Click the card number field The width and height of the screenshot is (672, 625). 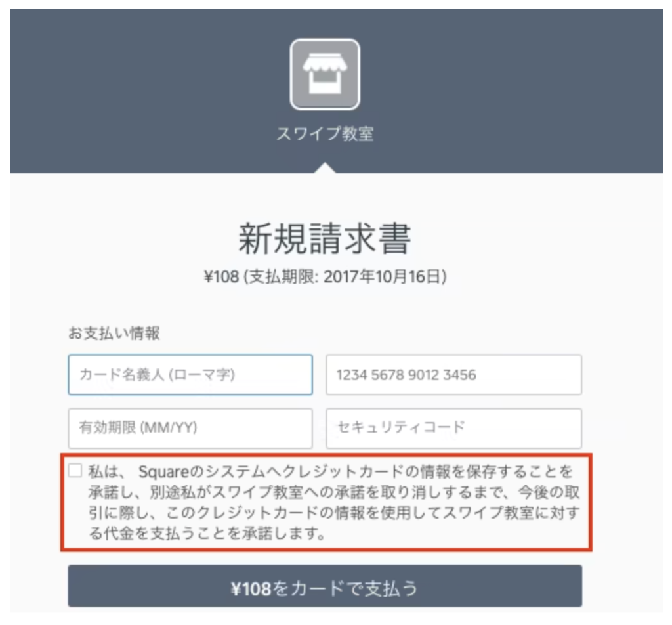pos(453,375)
